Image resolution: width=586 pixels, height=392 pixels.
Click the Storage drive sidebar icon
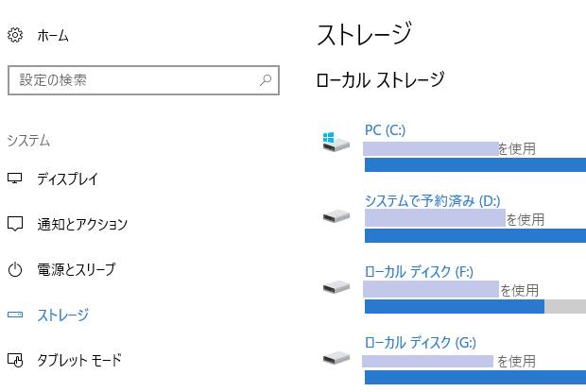pos(15,315)
